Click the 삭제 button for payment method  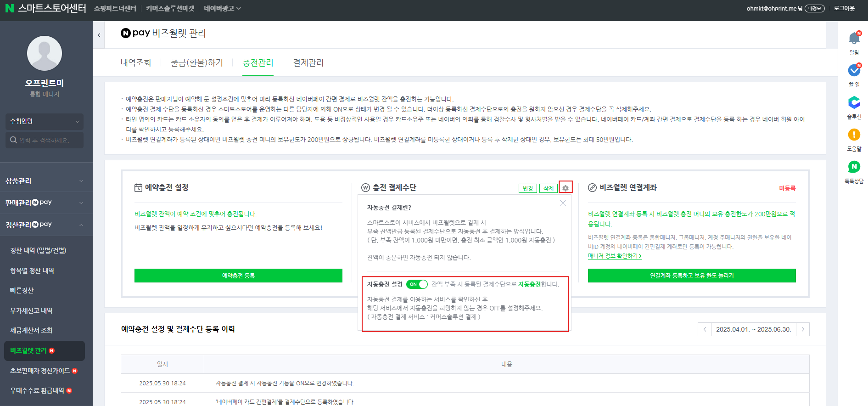point(549,188)
